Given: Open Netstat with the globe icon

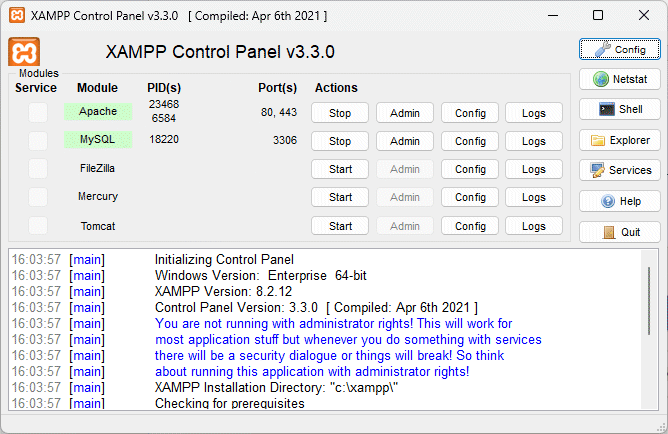Looking at the screenshot, I should pos(620,79).
